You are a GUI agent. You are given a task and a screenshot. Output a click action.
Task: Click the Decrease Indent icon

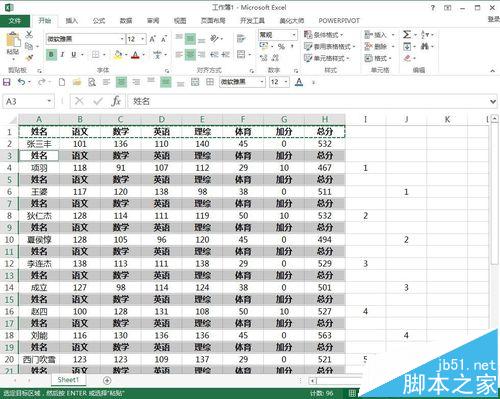[214, 54]
